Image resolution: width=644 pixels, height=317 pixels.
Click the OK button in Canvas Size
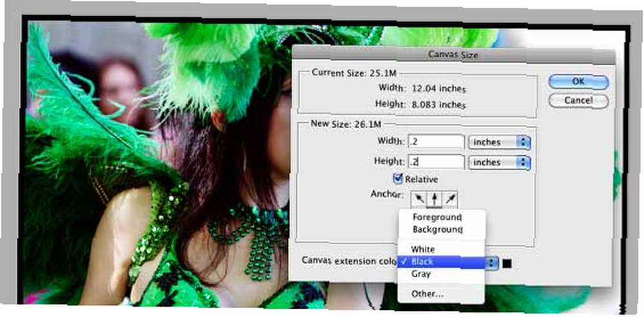point(578,81)
